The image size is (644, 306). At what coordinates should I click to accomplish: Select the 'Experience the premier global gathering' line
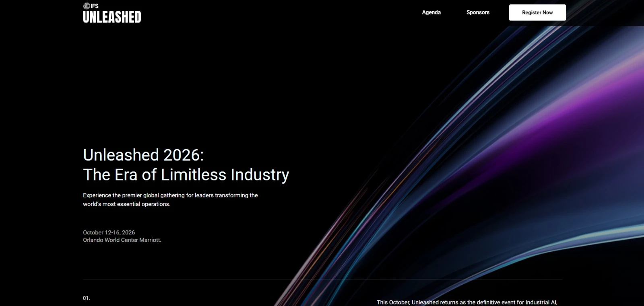[x=170, y=195]
